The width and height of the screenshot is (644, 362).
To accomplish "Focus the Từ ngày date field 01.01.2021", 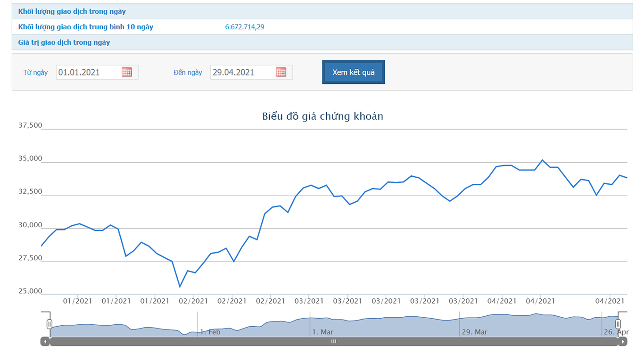I will click(88, 72).
